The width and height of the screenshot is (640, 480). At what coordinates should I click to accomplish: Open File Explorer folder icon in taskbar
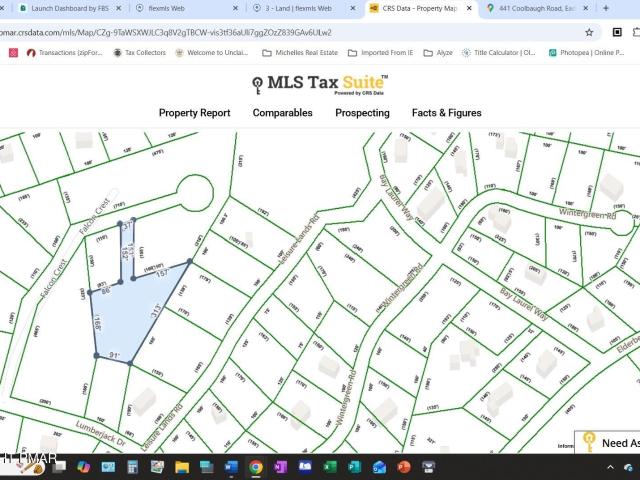182,467
